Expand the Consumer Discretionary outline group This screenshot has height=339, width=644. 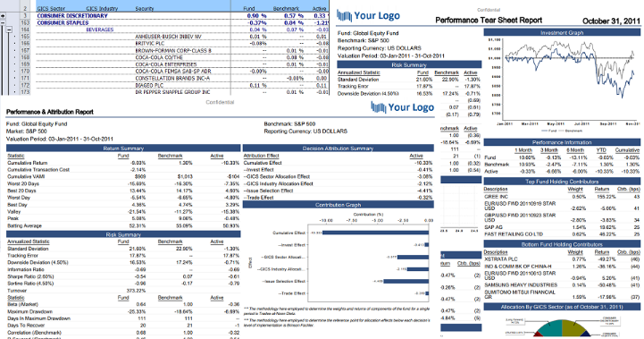(x=3, y=15)
